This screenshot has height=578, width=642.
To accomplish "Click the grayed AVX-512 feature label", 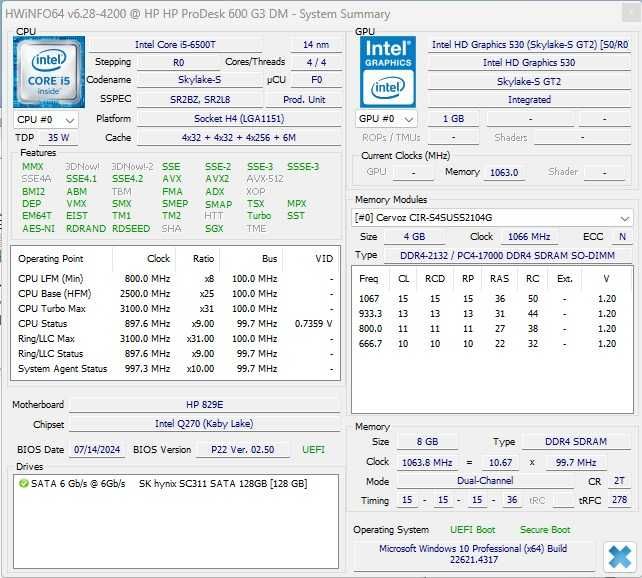I will (x=265, y=179).
